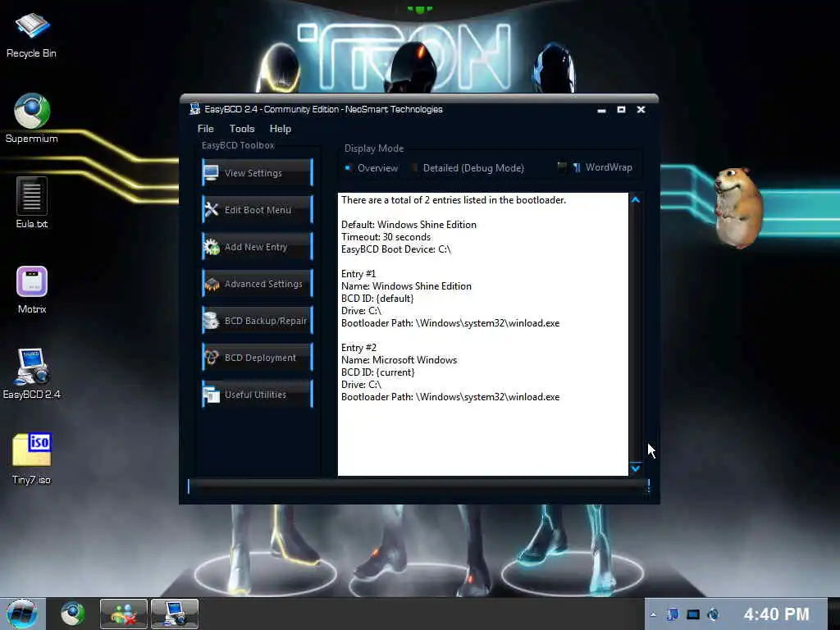Screen dimensions: 840x630
Task: Click text 'BCD ID: {default}'
Action: pos(377,299)
